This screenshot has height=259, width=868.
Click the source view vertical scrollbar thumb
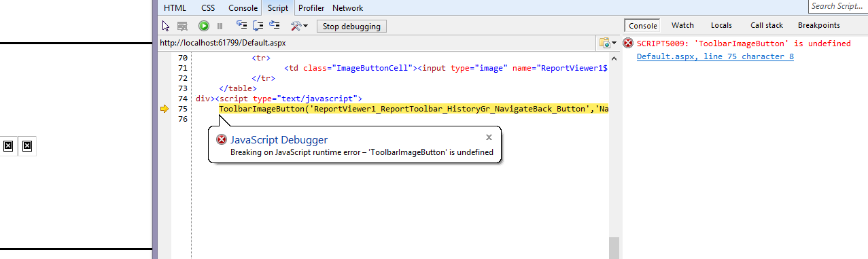[614, 247]
